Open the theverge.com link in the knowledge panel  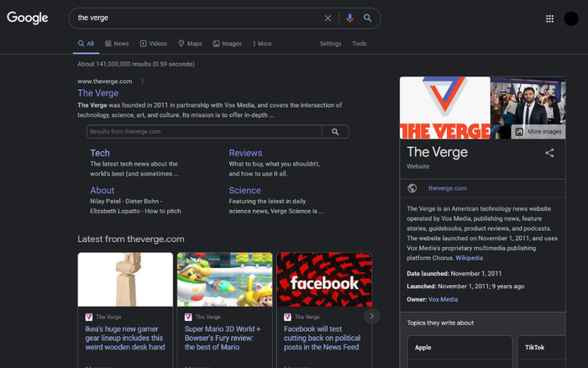click(448, 188)
